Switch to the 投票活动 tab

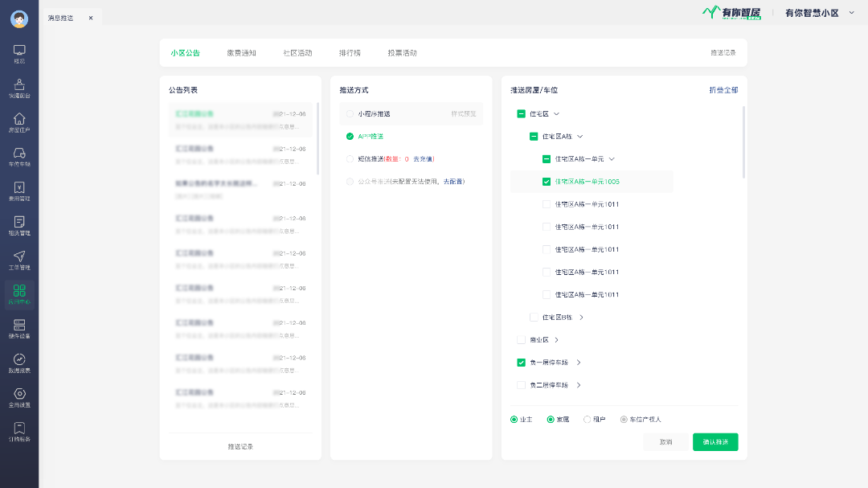point(402,53)
